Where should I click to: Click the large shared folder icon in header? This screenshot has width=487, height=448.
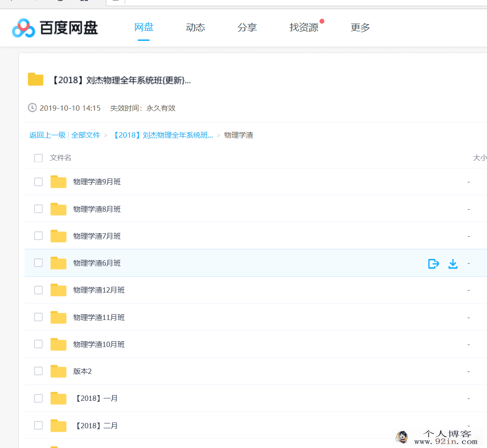point(36,79)
